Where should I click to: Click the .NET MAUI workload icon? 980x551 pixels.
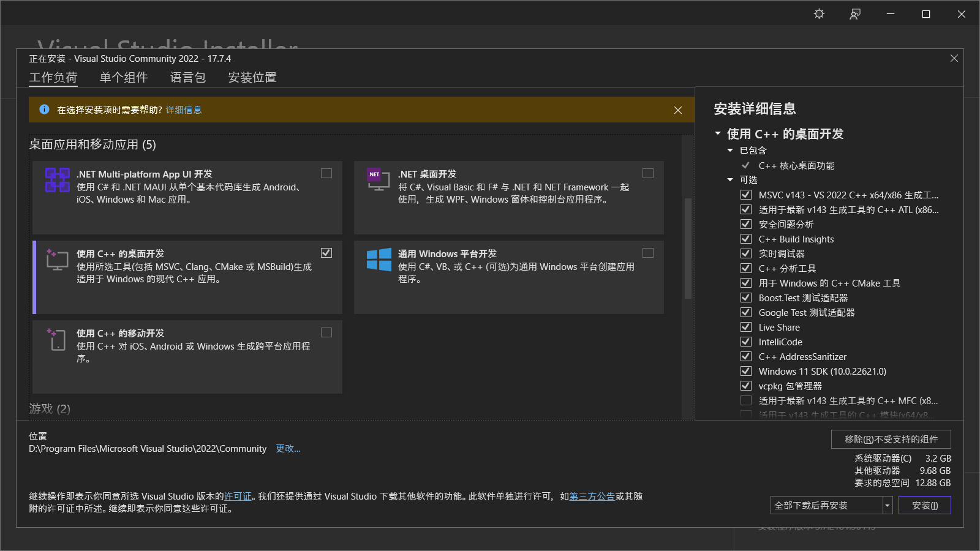(57, 180)
